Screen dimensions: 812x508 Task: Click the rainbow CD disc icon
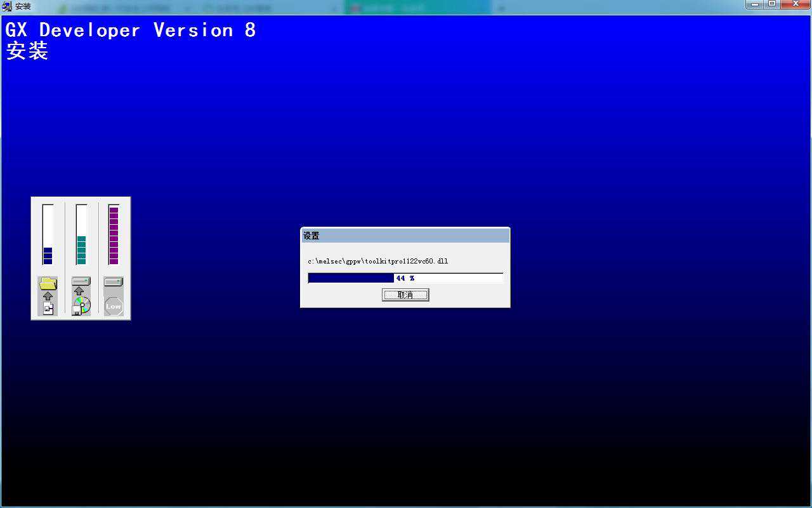pos(82,305)
